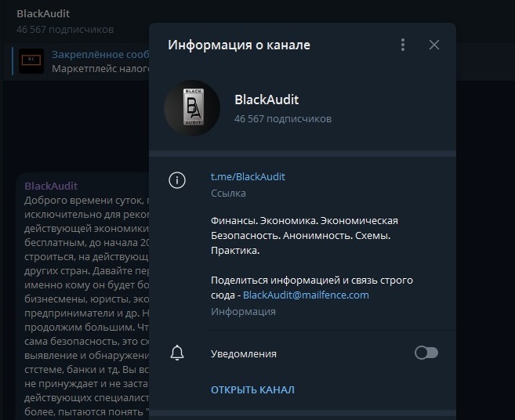This screenshot has height=420, width=515.
Task: Click the info circle icon
Action: (177, 180)
